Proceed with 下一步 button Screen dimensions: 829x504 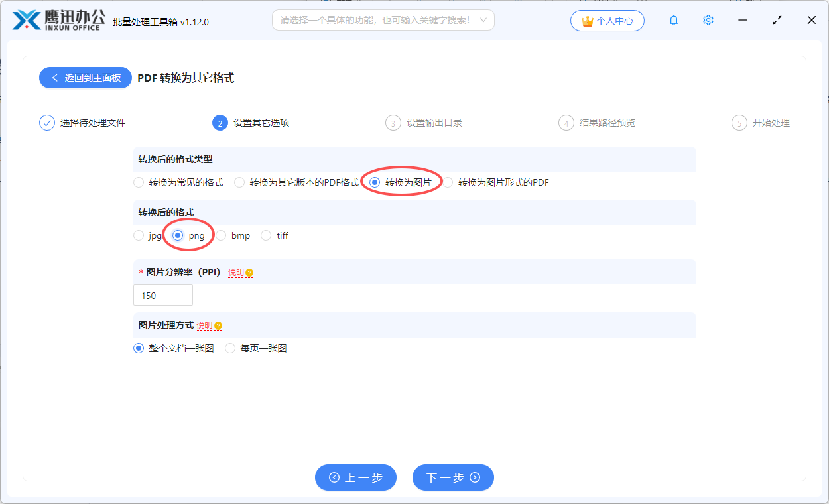(x=453, y=477)
